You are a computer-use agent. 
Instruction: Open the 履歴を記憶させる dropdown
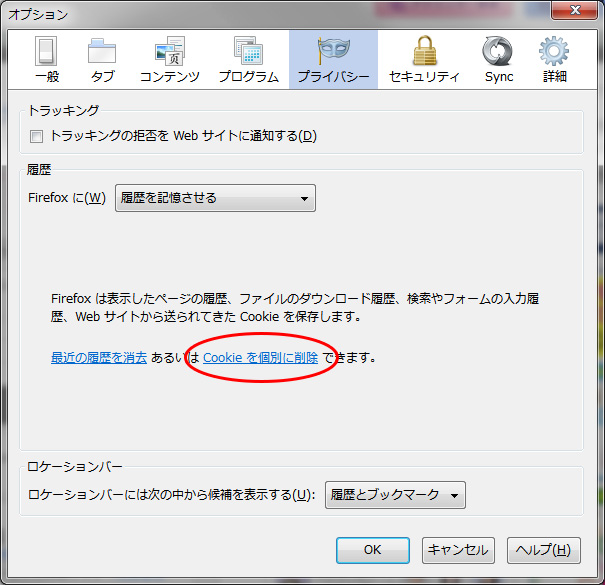215,198
